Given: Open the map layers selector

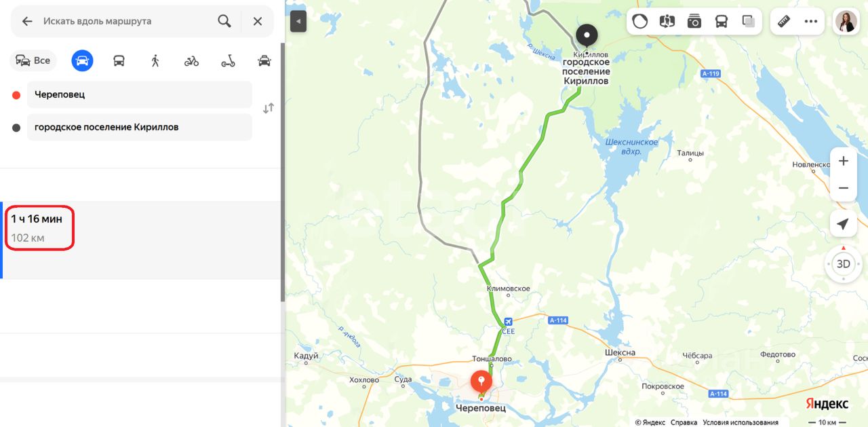Looking at the screenshot, I should 749,21.
